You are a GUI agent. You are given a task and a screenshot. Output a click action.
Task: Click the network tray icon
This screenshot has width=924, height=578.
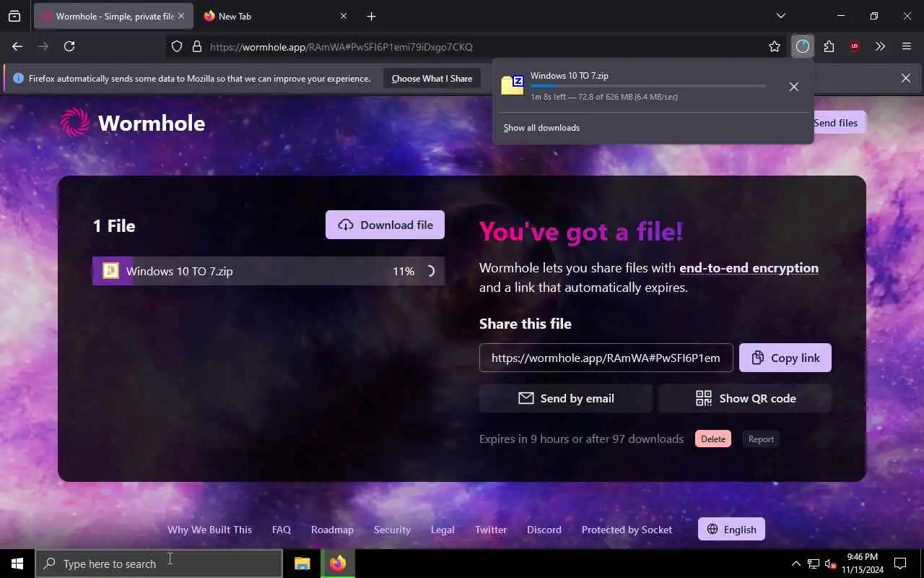click(x=814, y=564)
